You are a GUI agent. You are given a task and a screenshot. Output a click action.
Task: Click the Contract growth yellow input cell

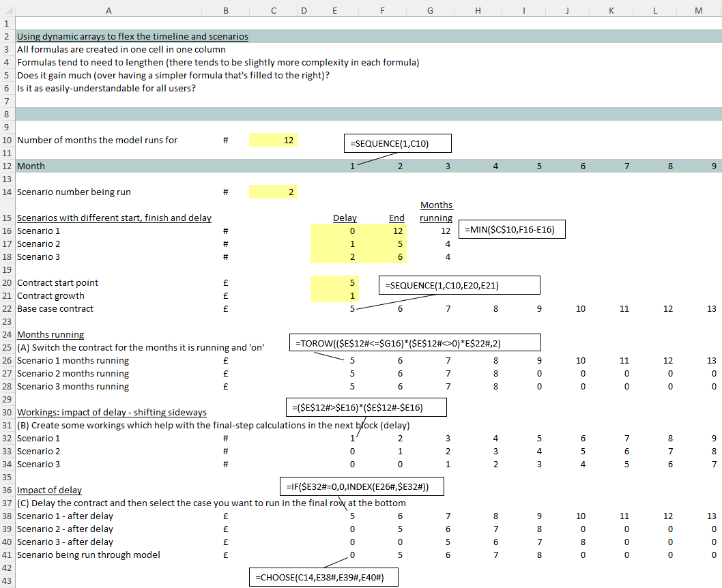point(334,295)
